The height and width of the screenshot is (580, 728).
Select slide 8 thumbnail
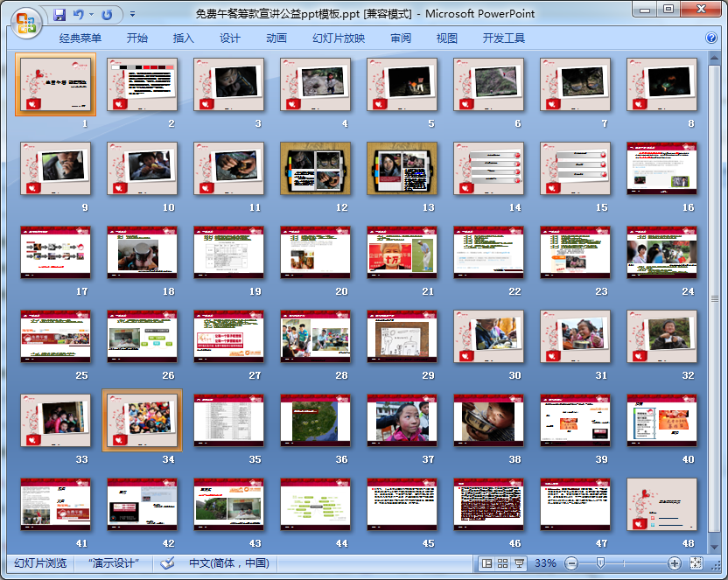pyautogui.click(x=662, y=84)
